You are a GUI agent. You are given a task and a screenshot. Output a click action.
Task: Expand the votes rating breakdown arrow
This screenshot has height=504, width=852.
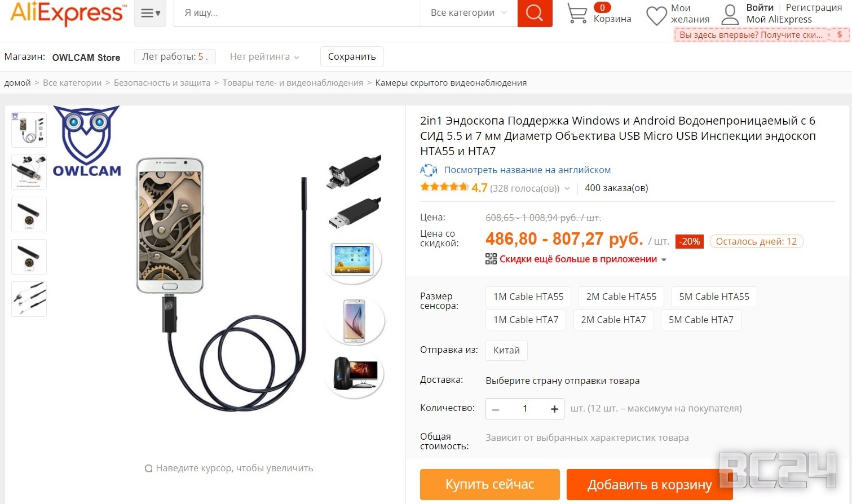tap(567, 189)
